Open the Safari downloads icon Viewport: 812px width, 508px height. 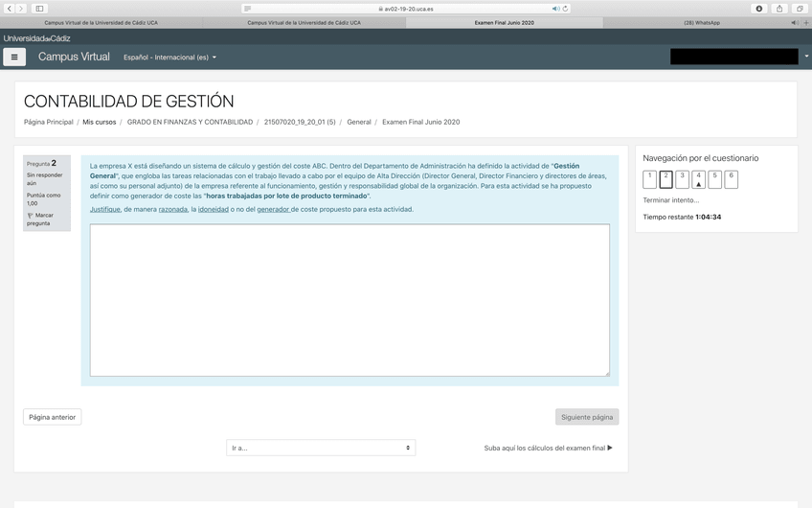pyautogui.click(x=758, y=9)
